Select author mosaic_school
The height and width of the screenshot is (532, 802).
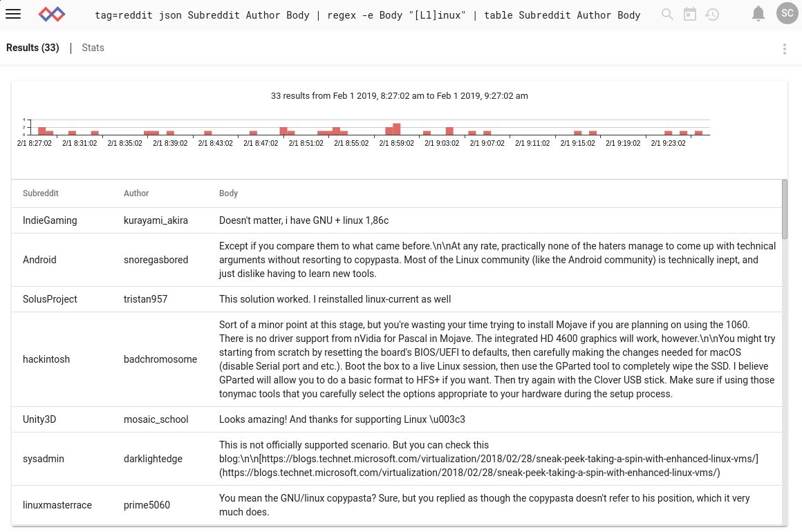coord(156,419)
